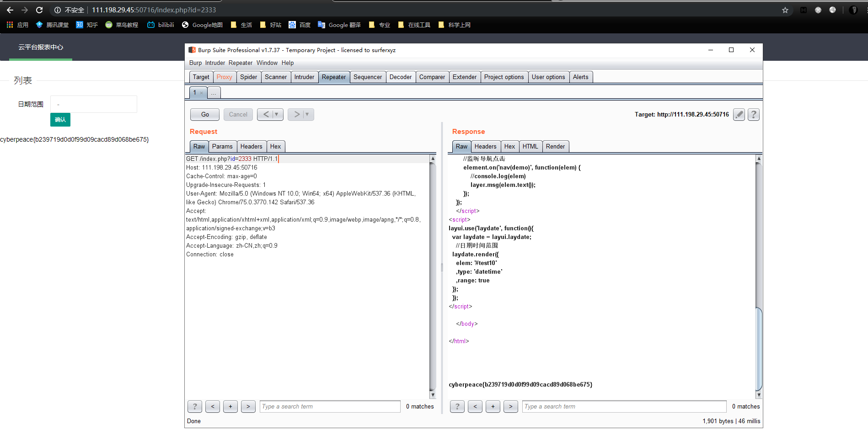
Task: Open the next-history dropdown arrow
Action: (307, 114)
